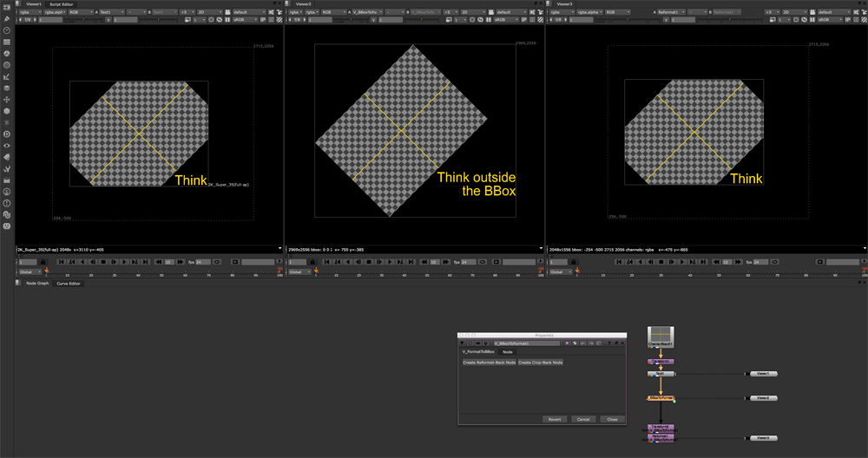This screenshot has width=868, height=458.
Task: Click the help question mark in Properties
Action: 609,343
